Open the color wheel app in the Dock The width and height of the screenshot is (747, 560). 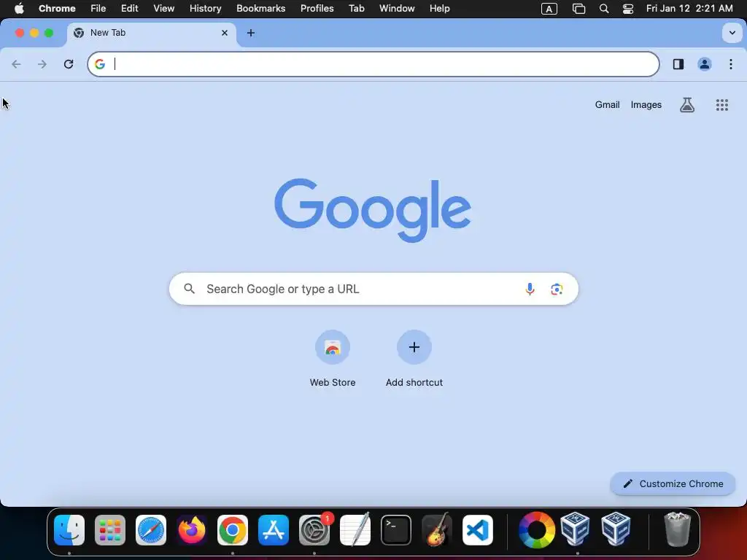537,530
